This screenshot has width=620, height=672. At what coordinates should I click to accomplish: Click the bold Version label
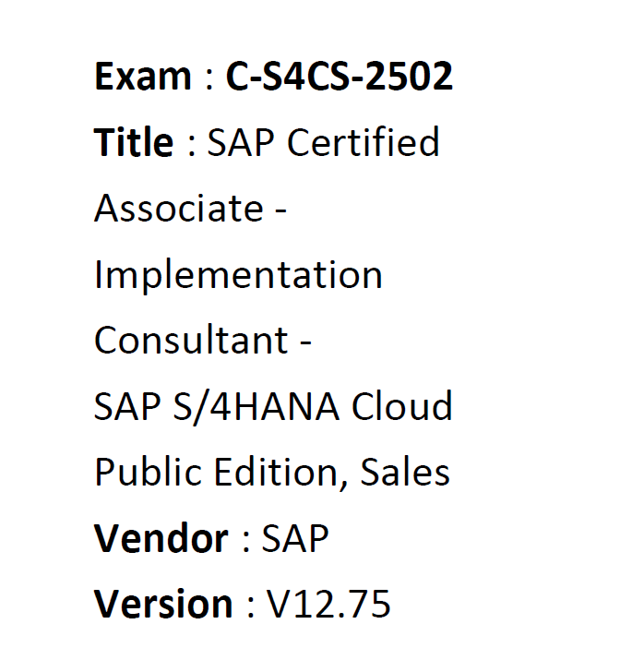coord(163,604)
